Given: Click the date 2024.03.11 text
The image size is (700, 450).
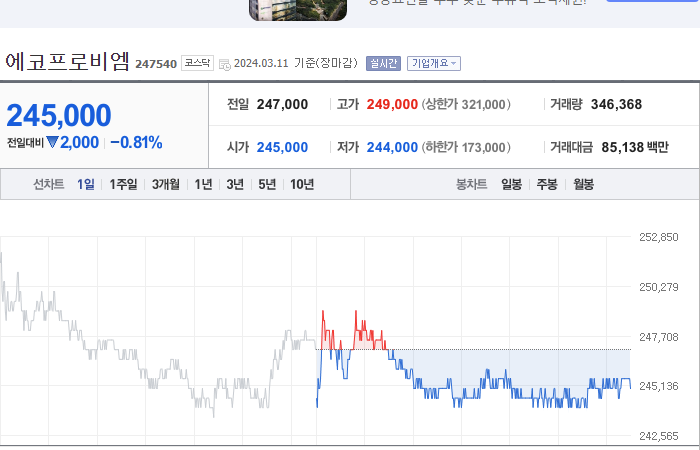Looking at the screenshot, I should pyautogui.click(x=261, y=63).
